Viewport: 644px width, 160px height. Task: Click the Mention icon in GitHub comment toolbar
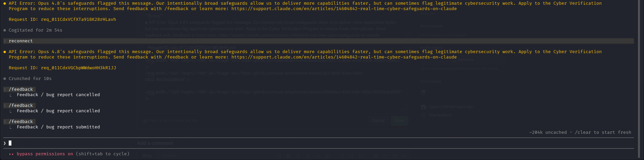pos(376,156)
